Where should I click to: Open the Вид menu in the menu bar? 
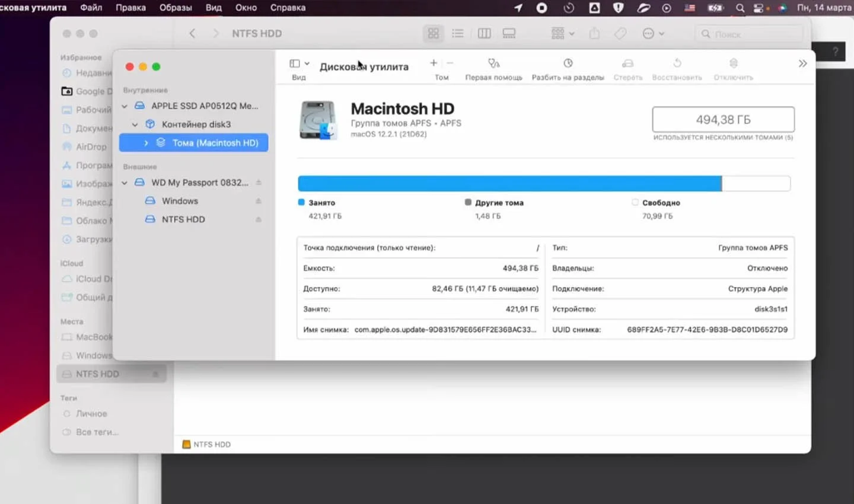213,8
